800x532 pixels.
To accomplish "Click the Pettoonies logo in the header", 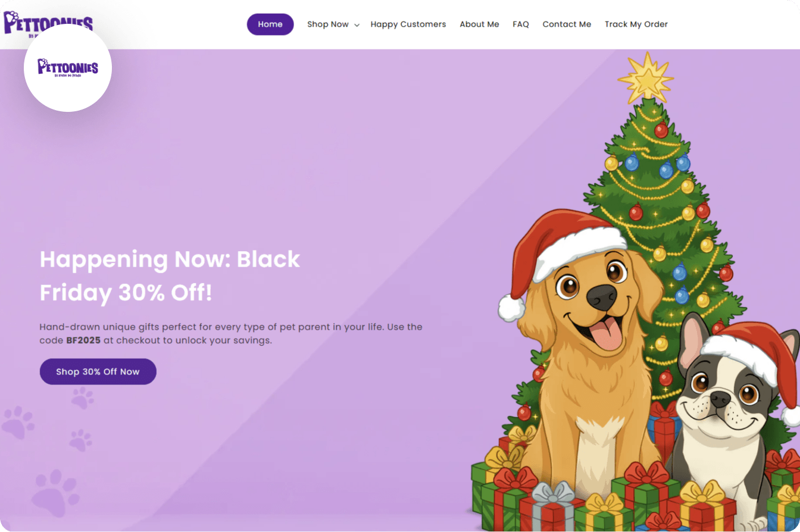I will [48, 23].
